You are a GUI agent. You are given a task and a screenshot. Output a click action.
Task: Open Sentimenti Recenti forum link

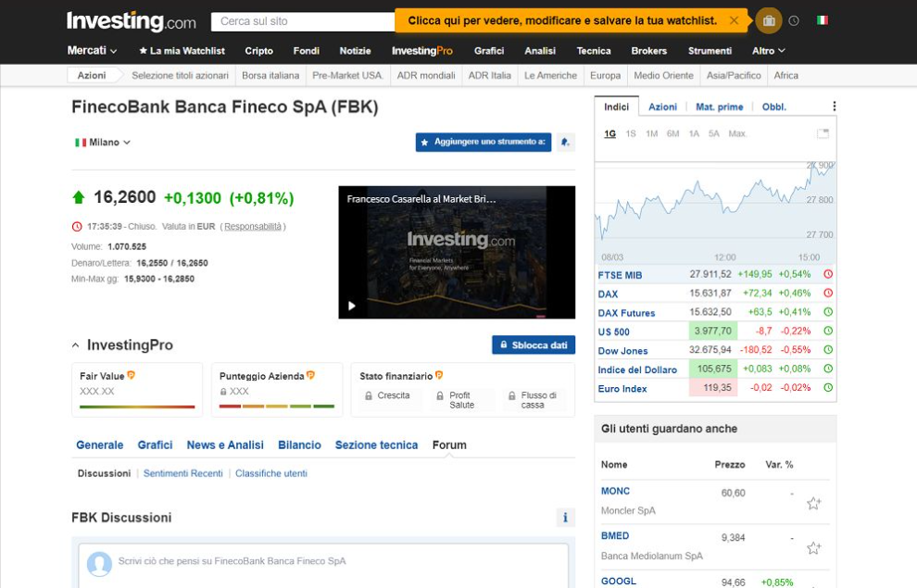click(183, 473)
